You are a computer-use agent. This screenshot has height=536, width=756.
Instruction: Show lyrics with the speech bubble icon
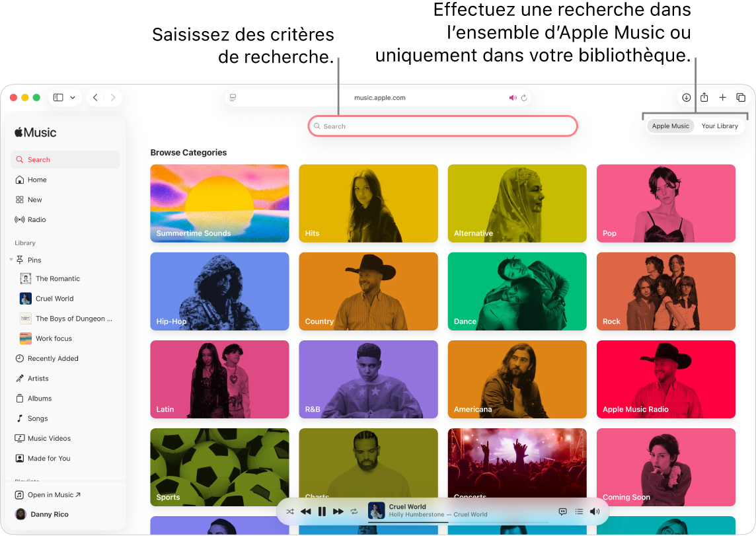click(x=562, y=512)
